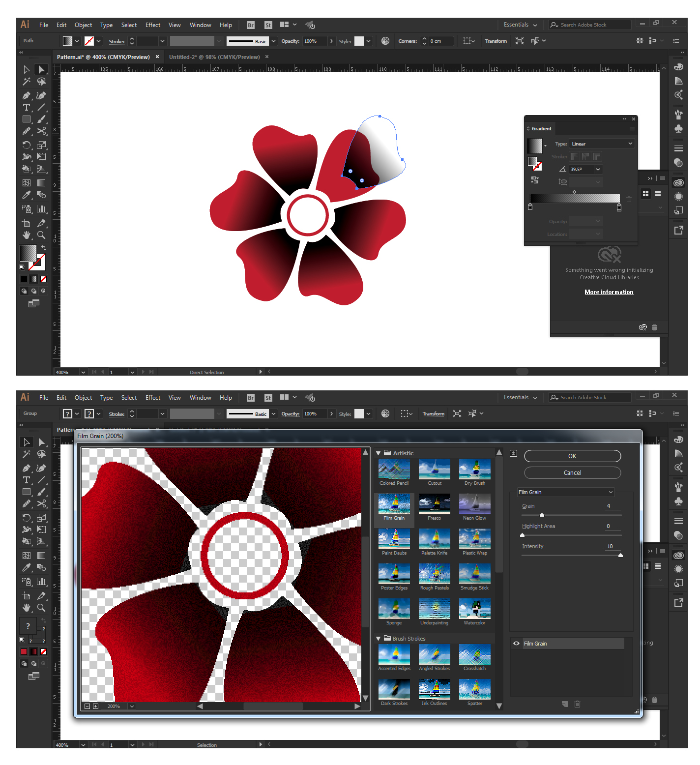Open the Essentials workspace dropdown in upper window
This screenshot has height=765, width=700.
click(x=521, y=25)
